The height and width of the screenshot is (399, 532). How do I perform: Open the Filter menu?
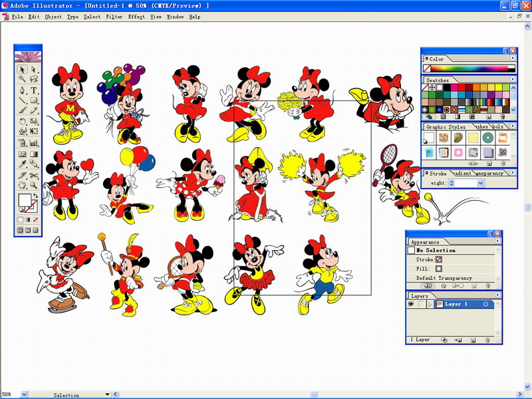tap(114, 17)
